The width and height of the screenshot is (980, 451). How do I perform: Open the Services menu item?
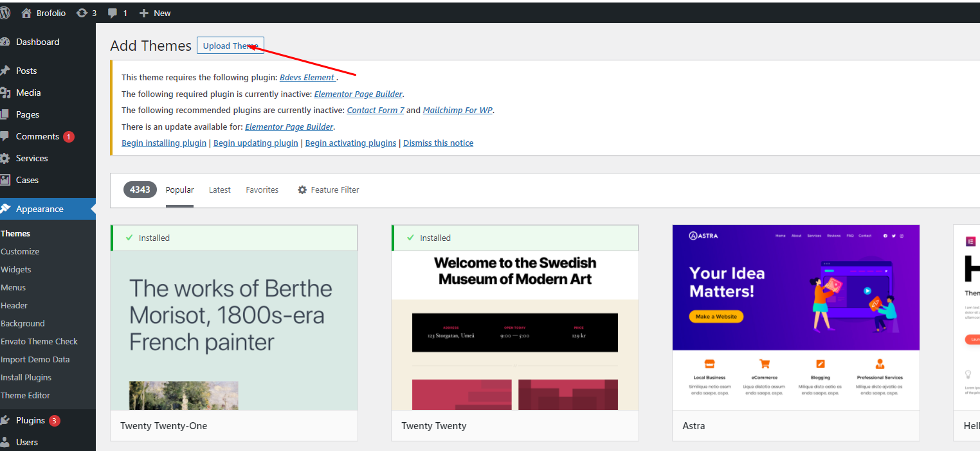(x=32, y=158)
